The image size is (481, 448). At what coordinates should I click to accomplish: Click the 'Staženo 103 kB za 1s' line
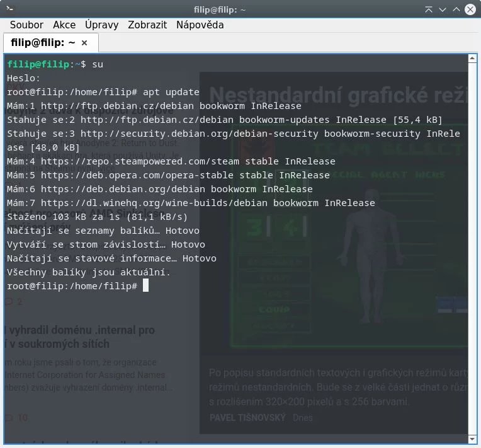point(97,217)
